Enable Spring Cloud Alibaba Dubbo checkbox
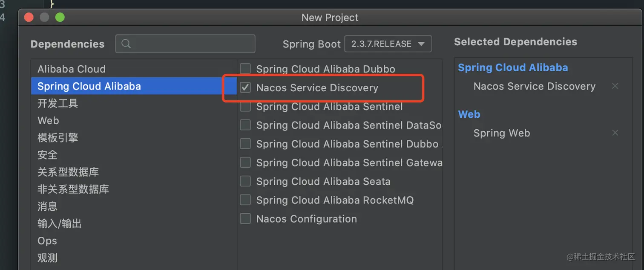The height and width of the screenshot is (270, 644). click(x=245, y=69)
